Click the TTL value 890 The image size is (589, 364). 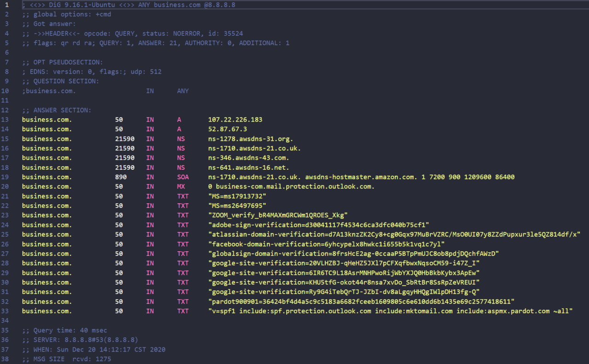tap(121, 177)
